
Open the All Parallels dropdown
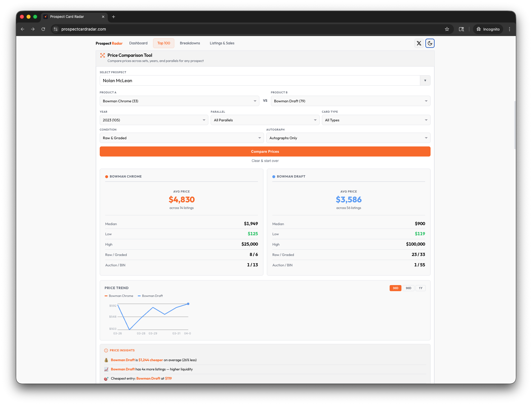click(x=265, y=120)
